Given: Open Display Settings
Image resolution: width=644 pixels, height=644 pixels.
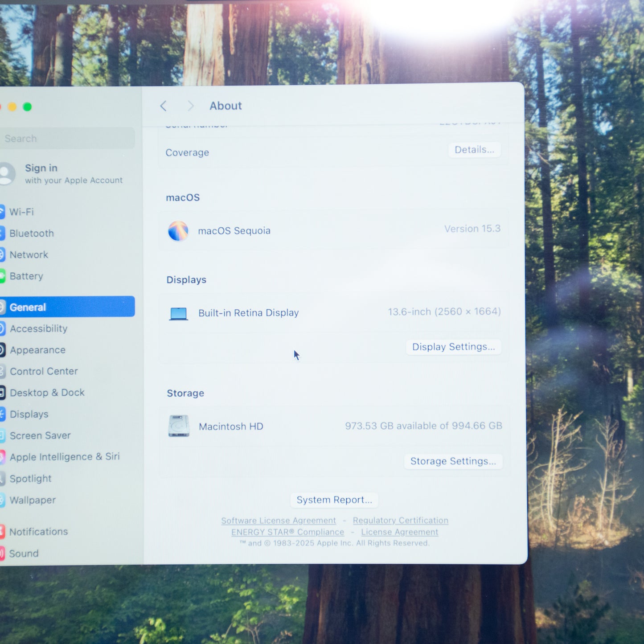Looking at the screenshot, I should click(454, 347).
